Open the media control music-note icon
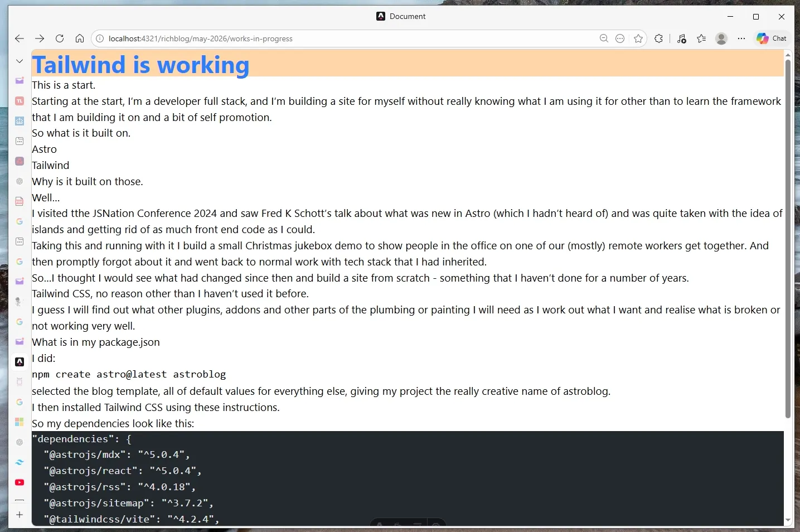Viewport: 800px width, 532px height. [x=682, y=38]
